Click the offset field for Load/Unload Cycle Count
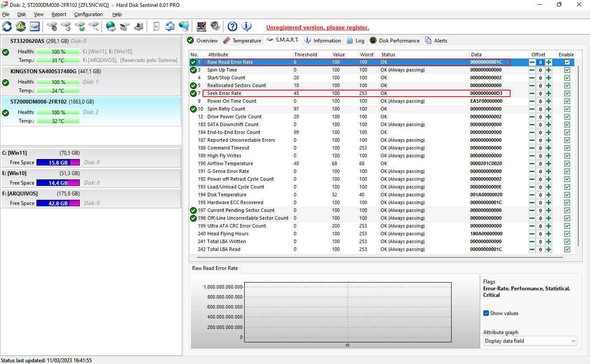 point(541,187)
